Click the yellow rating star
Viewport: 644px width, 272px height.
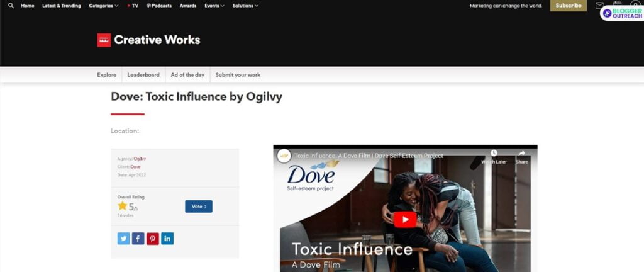(x=123, y=206)
